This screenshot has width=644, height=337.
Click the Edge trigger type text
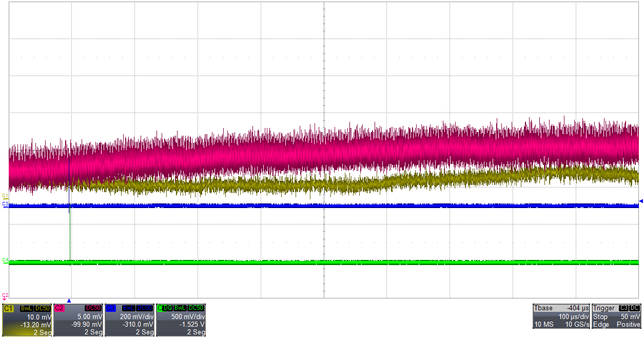[x=601, y=325]
